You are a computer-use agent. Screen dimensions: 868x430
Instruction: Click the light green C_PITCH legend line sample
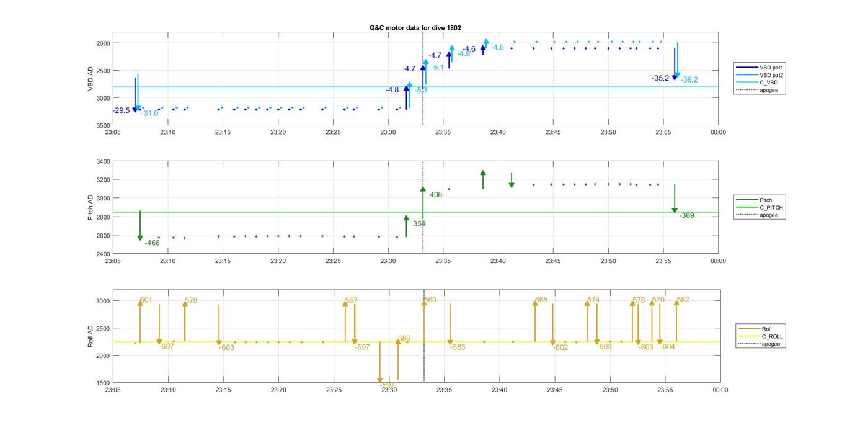pos(746,207)
